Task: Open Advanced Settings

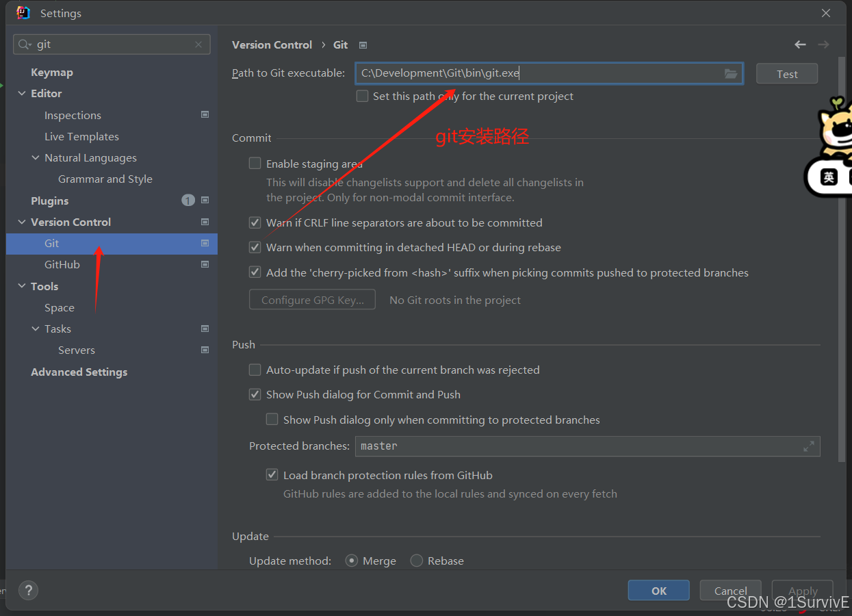Action: [79, 372]
